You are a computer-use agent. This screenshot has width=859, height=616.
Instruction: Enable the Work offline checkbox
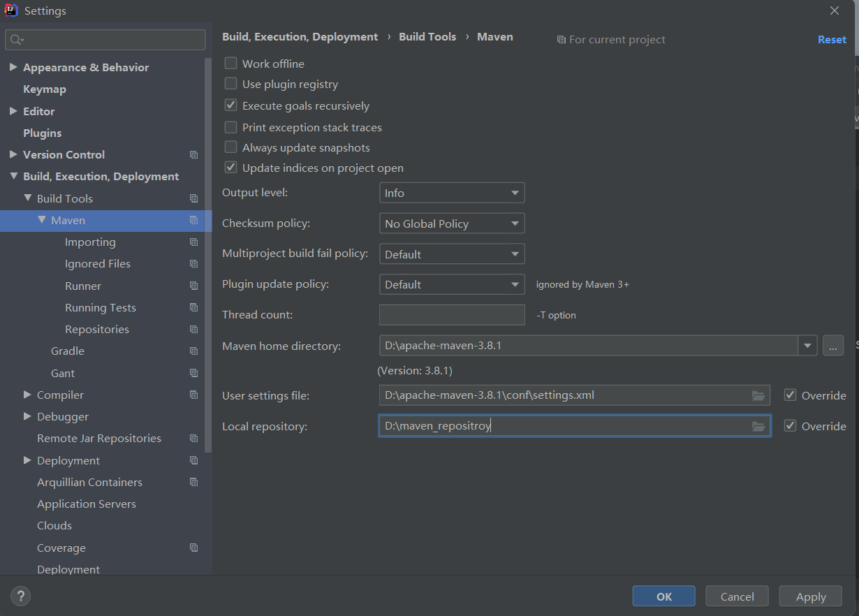(230, 64)
